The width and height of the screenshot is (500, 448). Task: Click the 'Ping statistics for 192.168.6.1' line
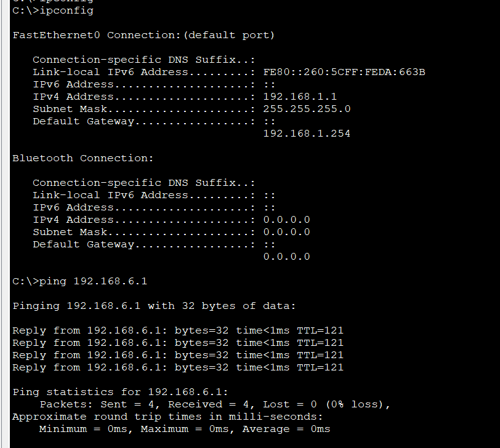[x=120, y=392]
